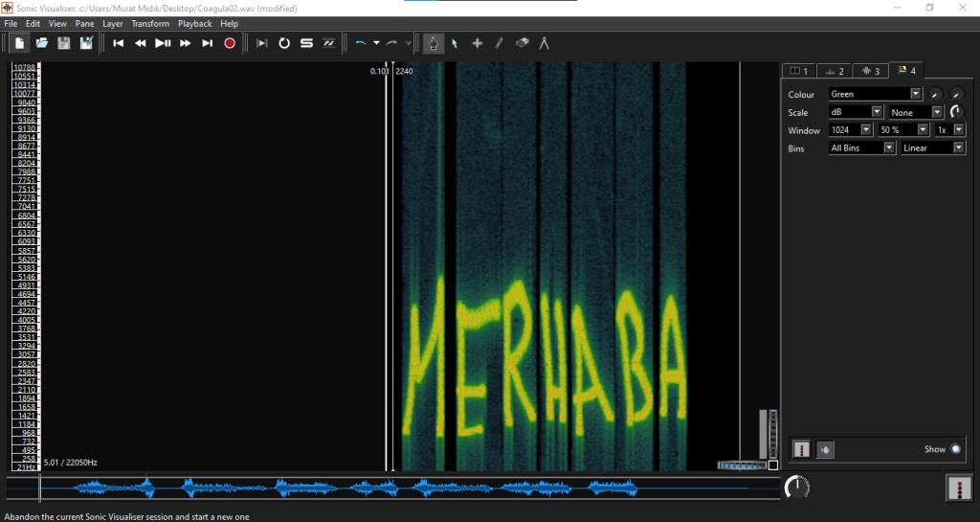
Task: Toggle Constrain playback to selection
Action: (x=262, y=43)
